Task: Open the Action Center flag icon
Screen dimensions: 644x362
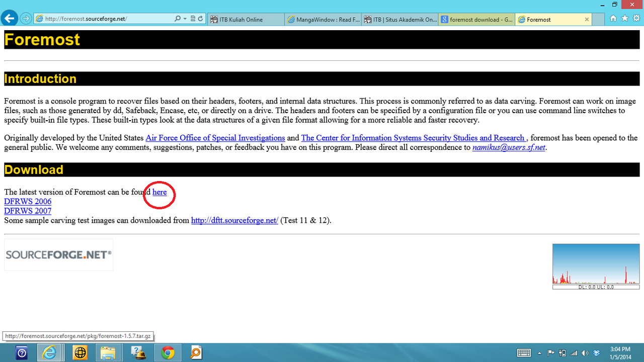Action: pos(551,352)
